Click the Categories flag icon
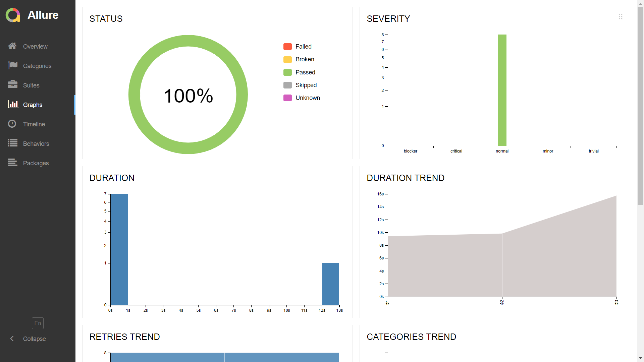 13,65
